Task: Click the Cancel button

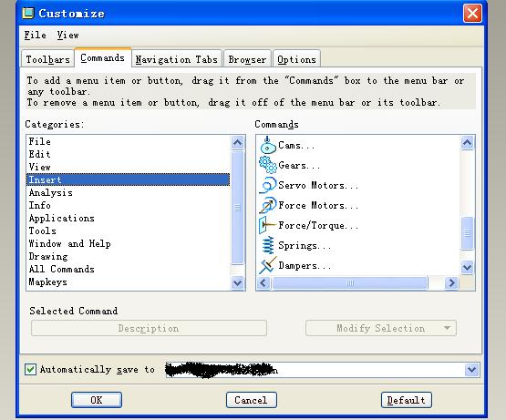Action: click(251, 400)
